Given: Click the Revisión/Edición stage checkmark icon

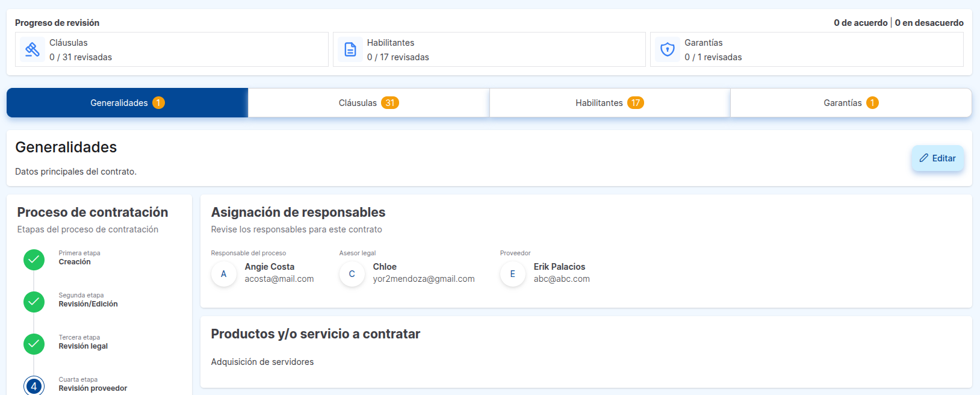Looking at the screenshot, I should [34, 302].
